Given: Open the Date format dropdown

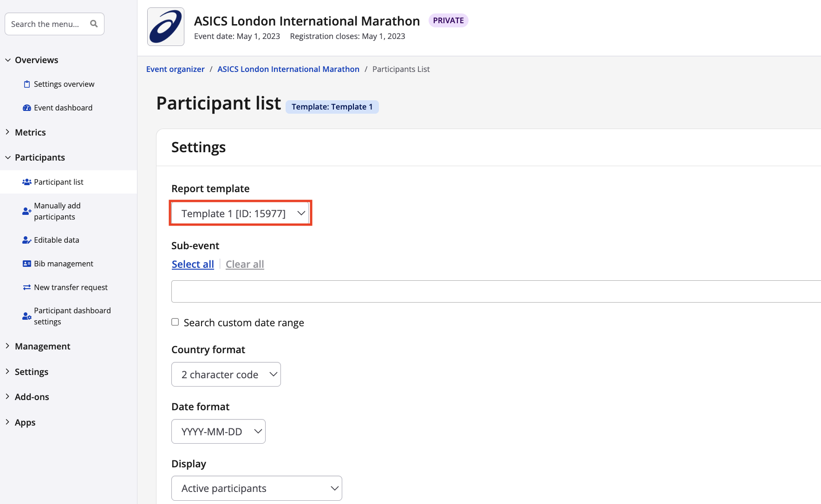Looking at the screenshot, I should tap(218, 432).
